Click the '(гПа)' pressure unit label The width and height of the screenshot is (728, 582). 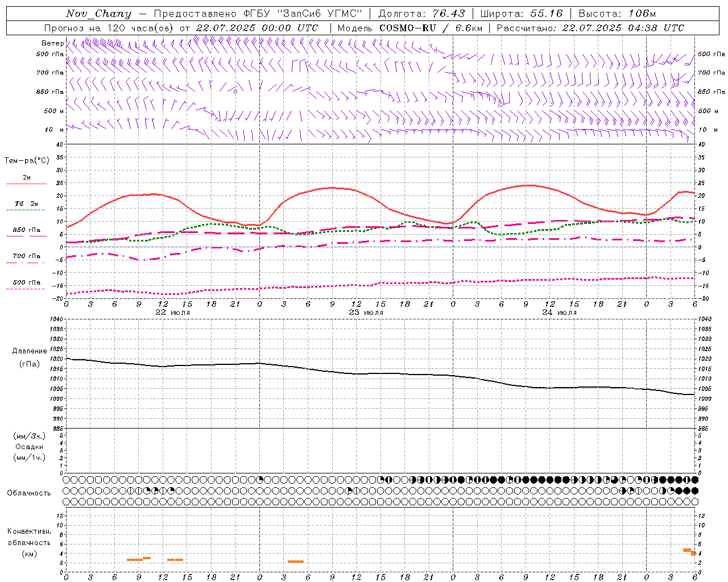click(x=30, y=364)
